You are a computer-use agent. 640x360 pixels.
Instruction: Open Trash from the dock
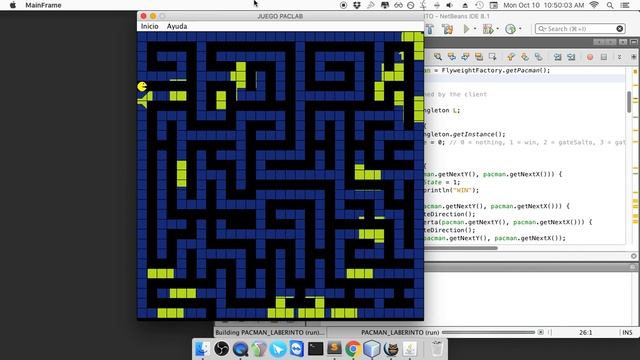437,349
